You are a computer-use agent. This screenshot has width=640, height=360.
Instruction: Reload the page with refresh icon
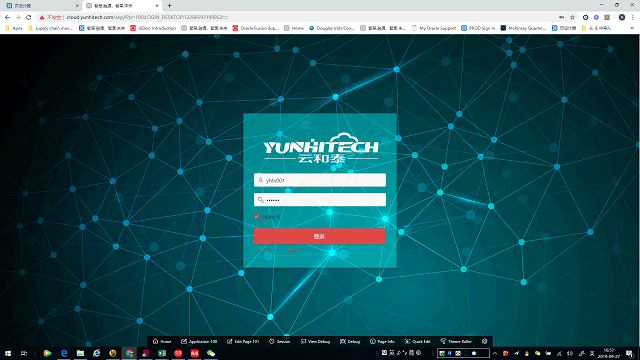(x=29, y=17)
